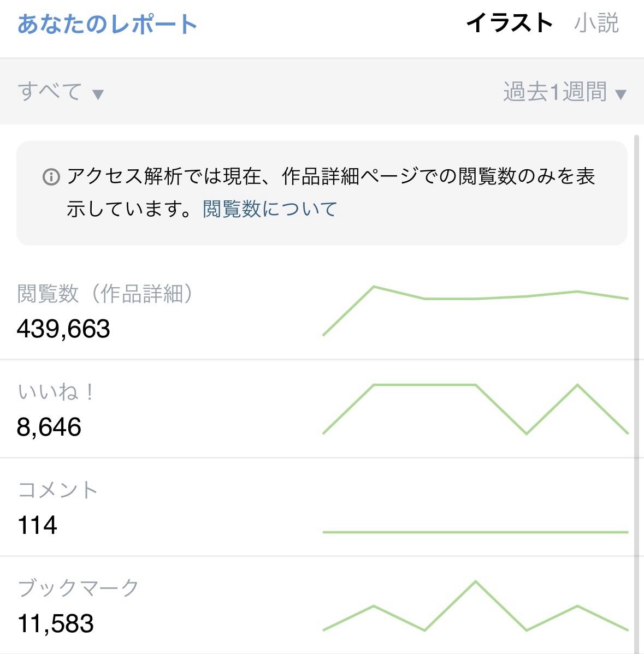
Task: Open the いいね！ trend graph
Action: point(475,409)
